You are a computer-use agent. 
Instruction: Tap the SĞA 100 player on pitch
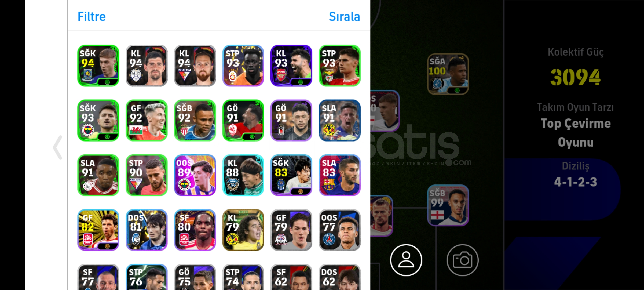click(x=448, y=74)
